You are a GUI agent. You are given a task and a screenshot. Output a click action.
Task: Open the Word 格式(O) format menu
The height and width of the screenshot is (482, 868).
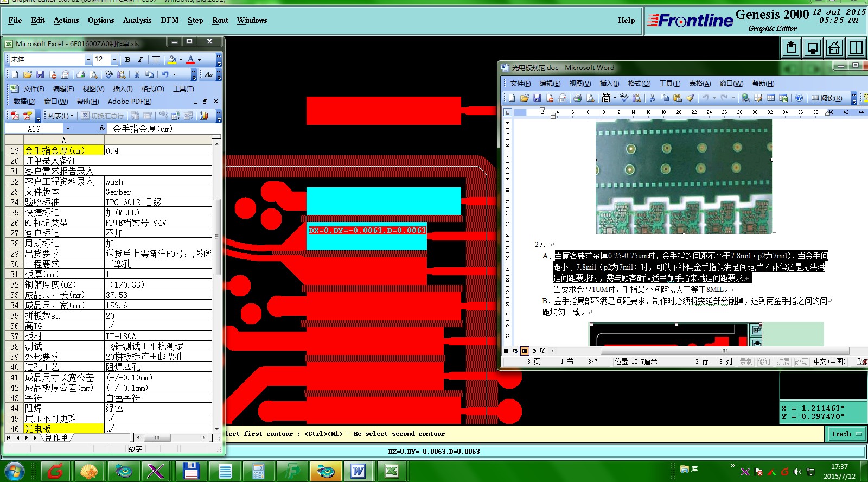(639, 83)
